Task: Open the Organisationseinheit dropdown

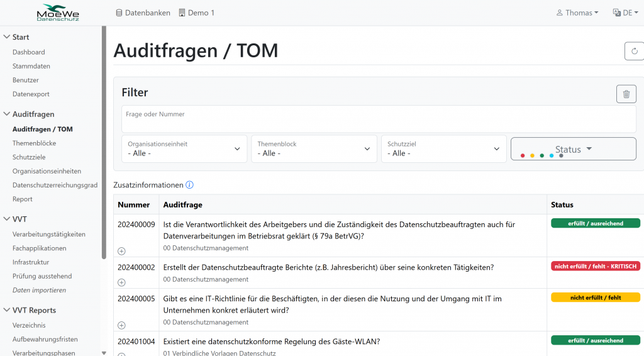Action: click(x=184, y=149)
